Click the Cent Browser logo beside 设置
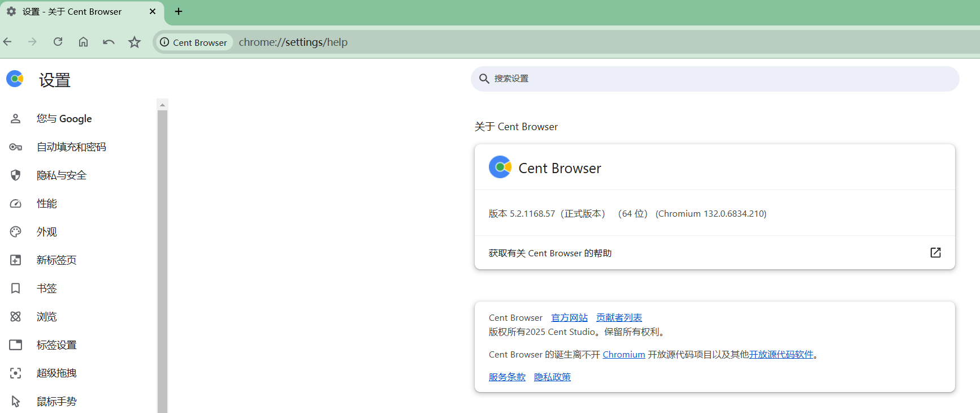Image resolution: width=980 pixels, height=413 pixels. click(15, 79)
